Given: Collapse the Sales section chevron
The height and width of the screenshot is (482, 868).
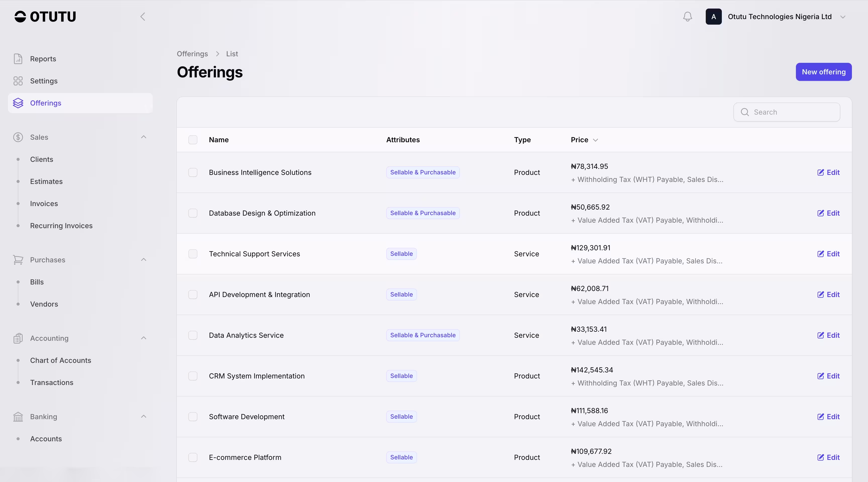Looking at the screenshot, I should 144,137.
